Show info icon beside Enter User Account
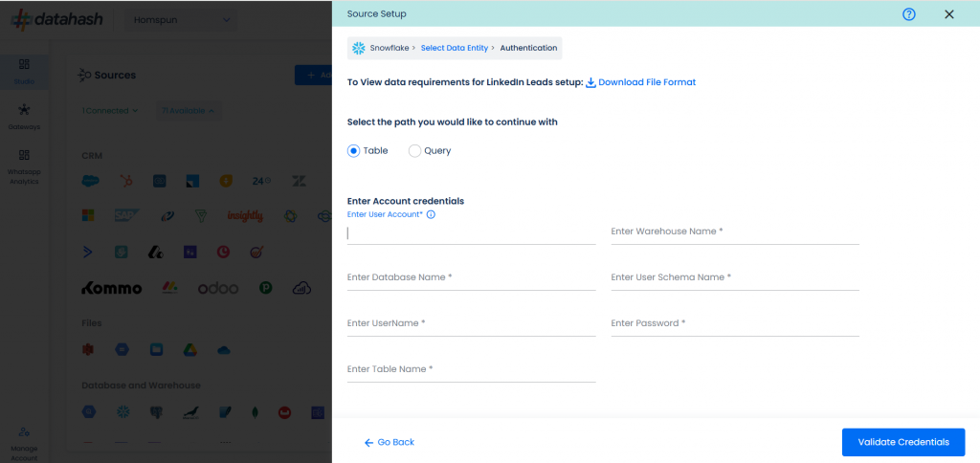 click(431, 214)
